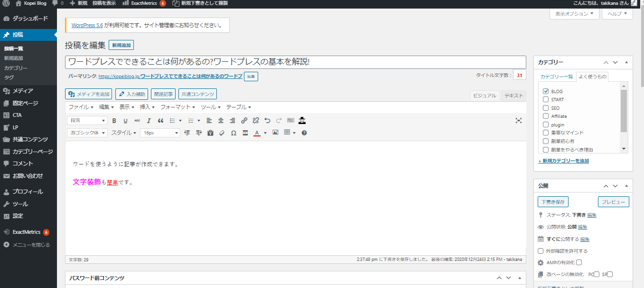Check the SEO category checkbox
The image size is (644, 288).
[545, 108]
